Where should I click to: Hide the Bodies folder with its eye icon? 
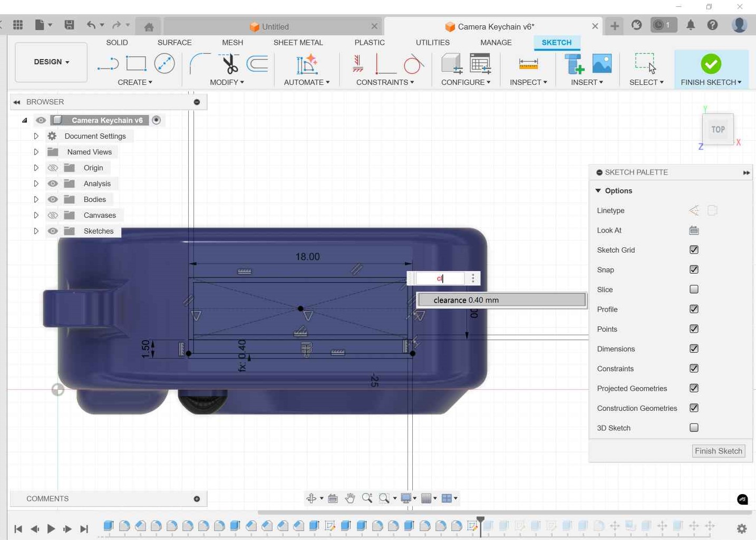53,199
